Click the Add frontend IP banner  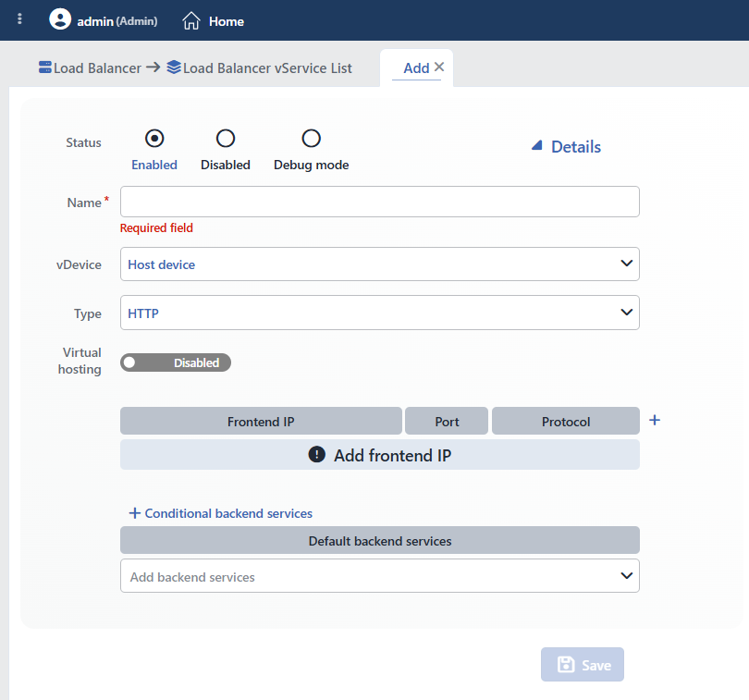tap(380, 454)
